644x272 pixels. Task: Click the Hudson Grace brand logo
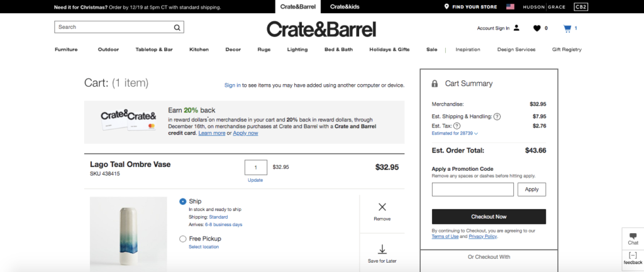point(544,7)
